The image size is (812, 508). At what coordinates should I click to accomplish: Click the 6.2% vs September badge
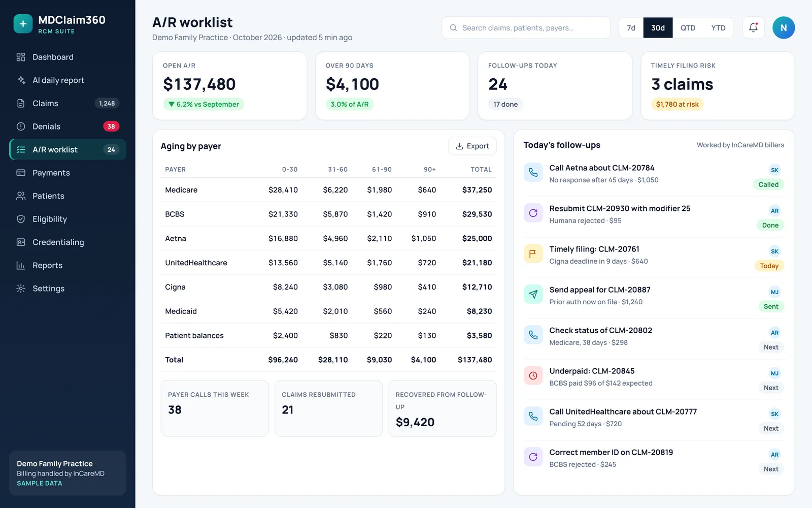coord(204,105)
